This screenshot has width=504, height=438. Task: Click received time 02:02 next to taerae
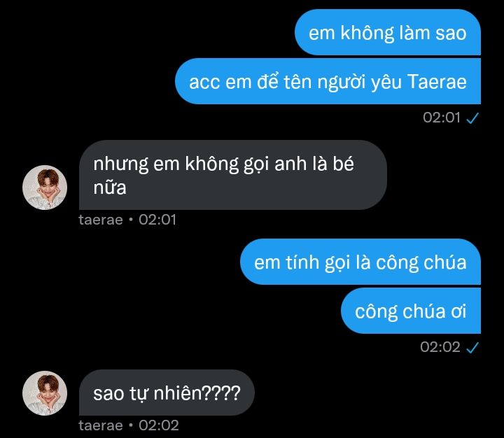[x=158, y=425]
